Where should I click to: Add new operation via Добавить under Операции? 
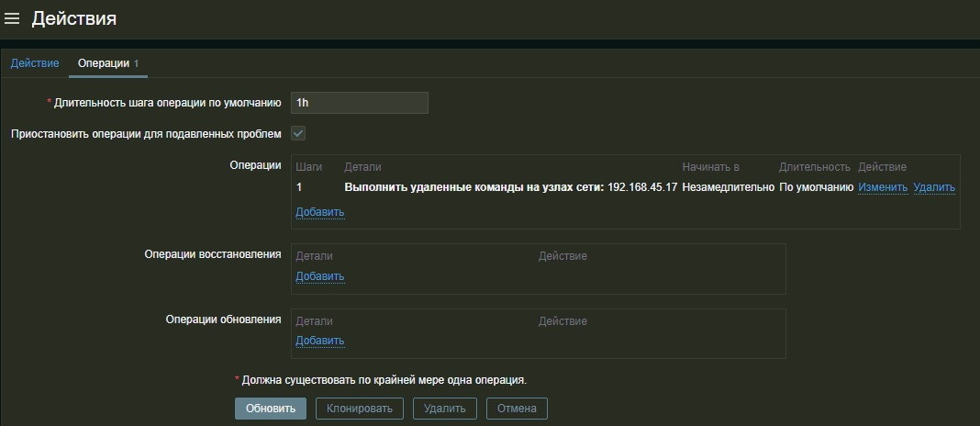pyautogui.click(x=319, y=212)
